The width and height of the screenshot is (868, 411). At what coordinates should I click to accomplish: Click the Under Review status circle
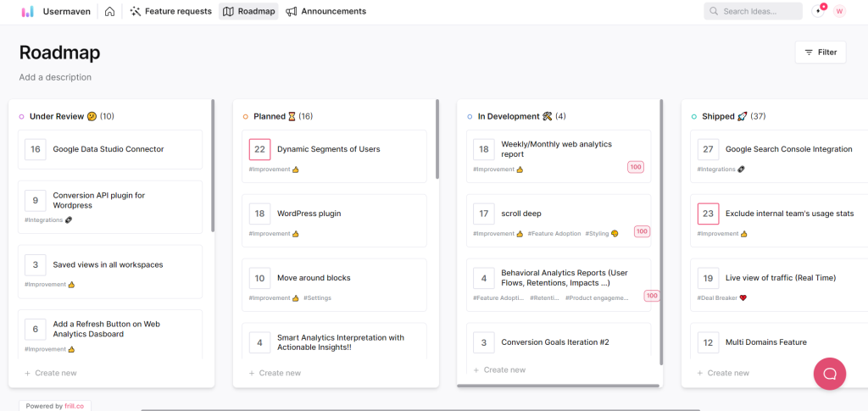21,117
